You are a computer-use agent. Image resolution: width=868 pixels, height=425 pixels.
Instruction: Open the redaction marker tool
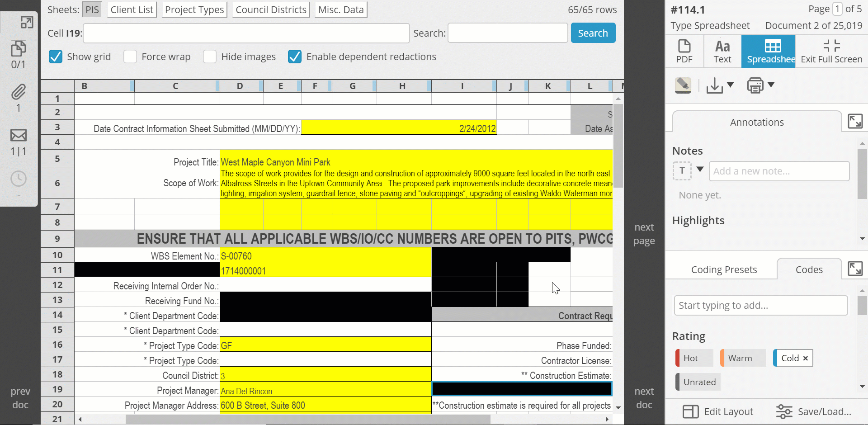683,85
